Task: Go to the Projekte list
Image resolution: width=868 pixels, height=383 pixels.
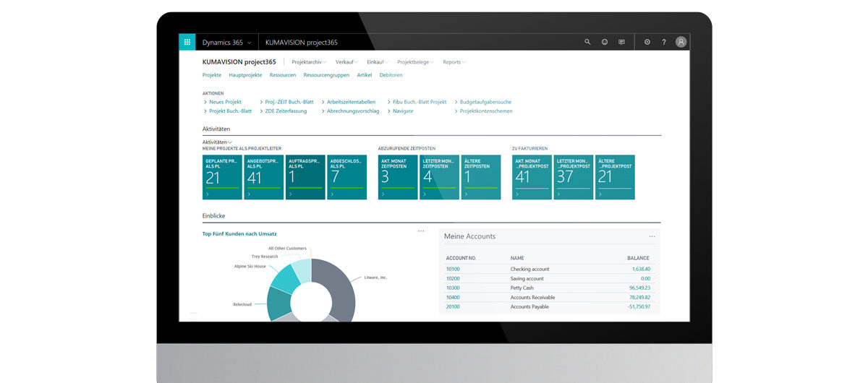Action: (x=212, y=75)
